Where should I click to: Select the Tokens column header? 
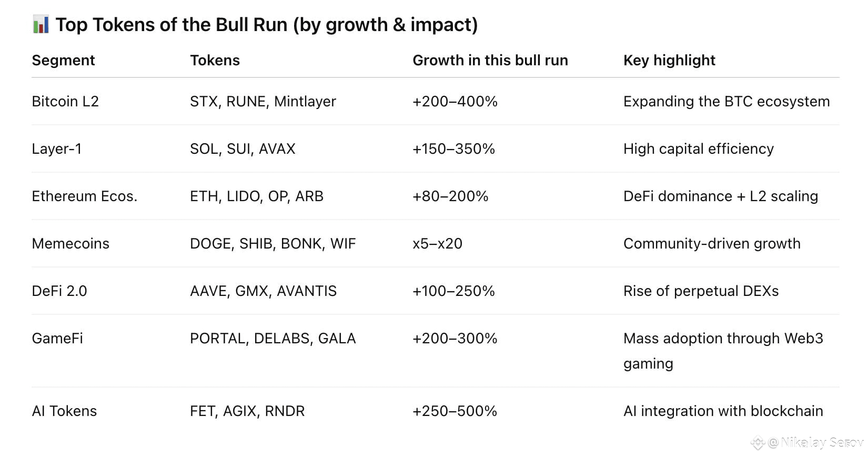pyautogui.click(x=215, y=61)
